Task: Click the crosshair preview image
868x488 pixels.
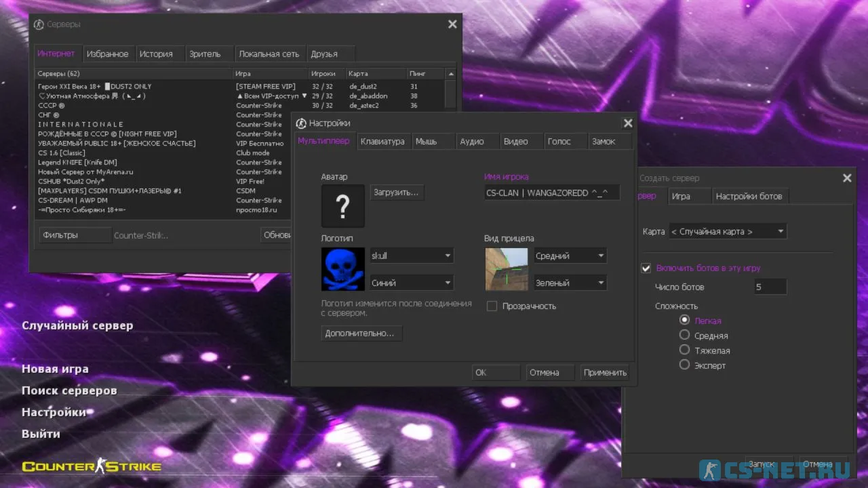Action: pyautogui.click(x=505, y=269)
